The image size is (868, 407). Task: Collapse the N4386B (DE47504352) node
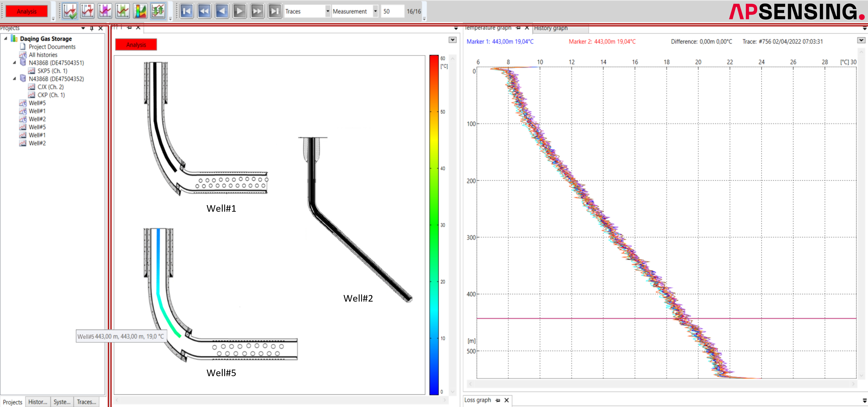coord(14,79)
